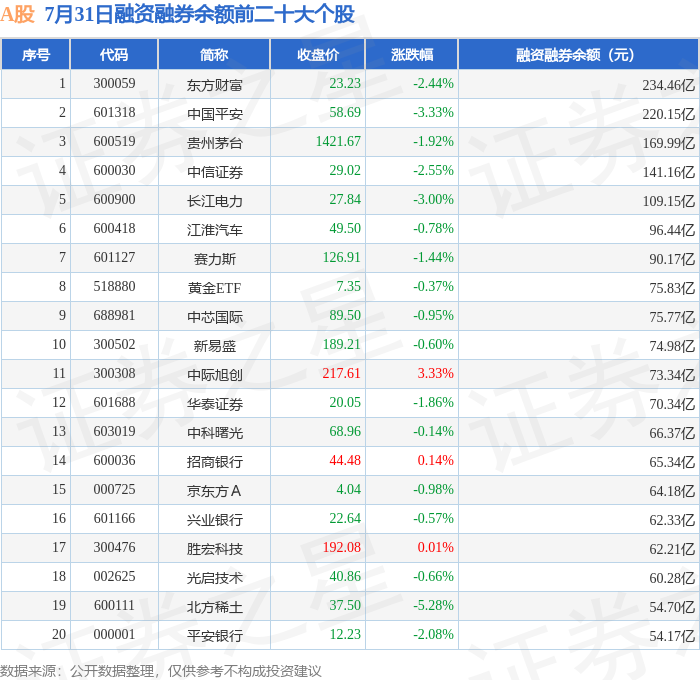The image size is (700, 680).
Task: Select stock name 中信证券
Action: (215, 172)
